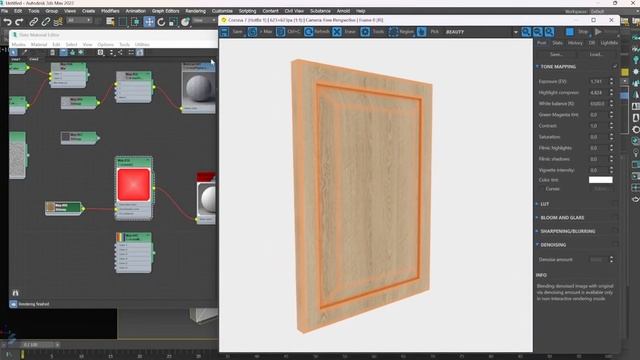The height and width of the screenshot is (360, 640).
Task: Click the delete trash icon in Material Editor
Action: coord(52,52)
